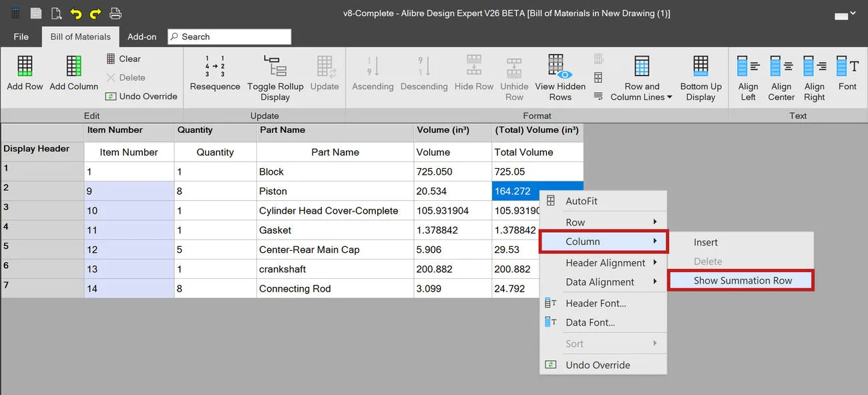Click into the ribbon Search field
Viewport: 868px width, 395px height.
click(229, 37)
